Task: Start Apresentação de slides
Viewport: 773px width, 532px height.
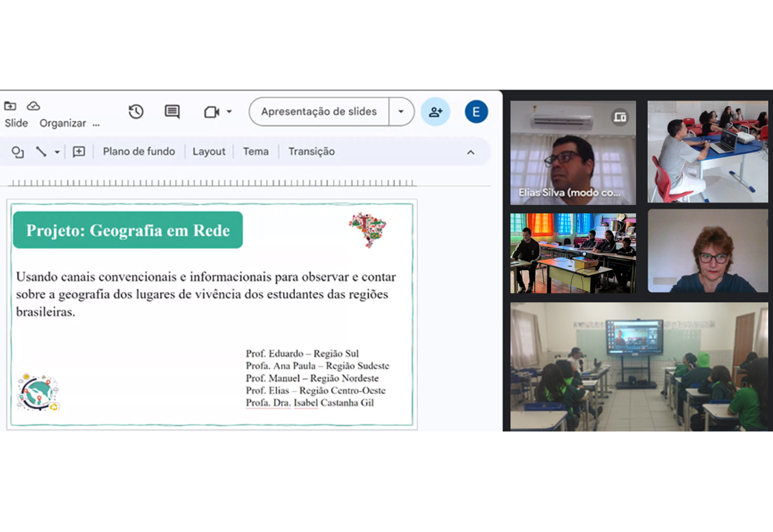Action: click(x=318, y=111)
